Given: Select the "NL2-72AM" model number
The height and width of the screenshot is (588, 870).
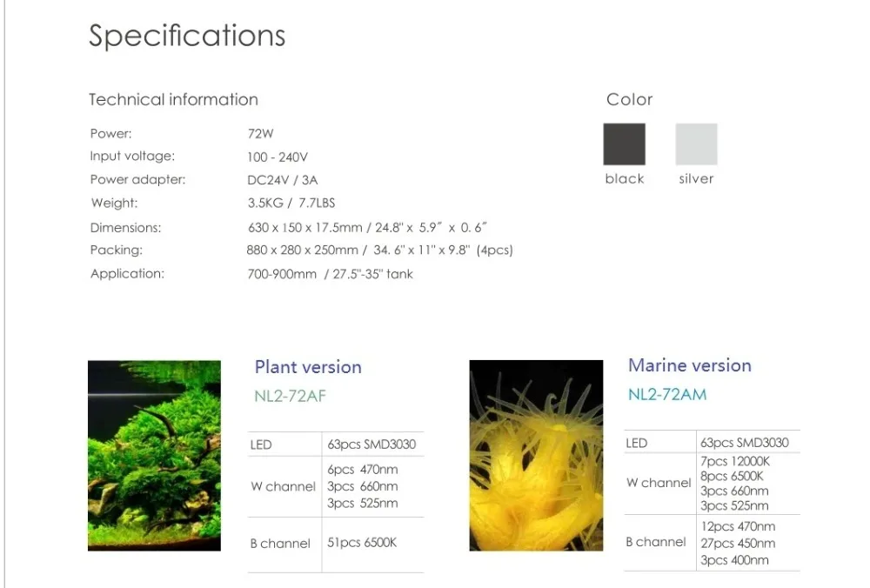Looking at the screenshot, I should click(x=667, y=394).
